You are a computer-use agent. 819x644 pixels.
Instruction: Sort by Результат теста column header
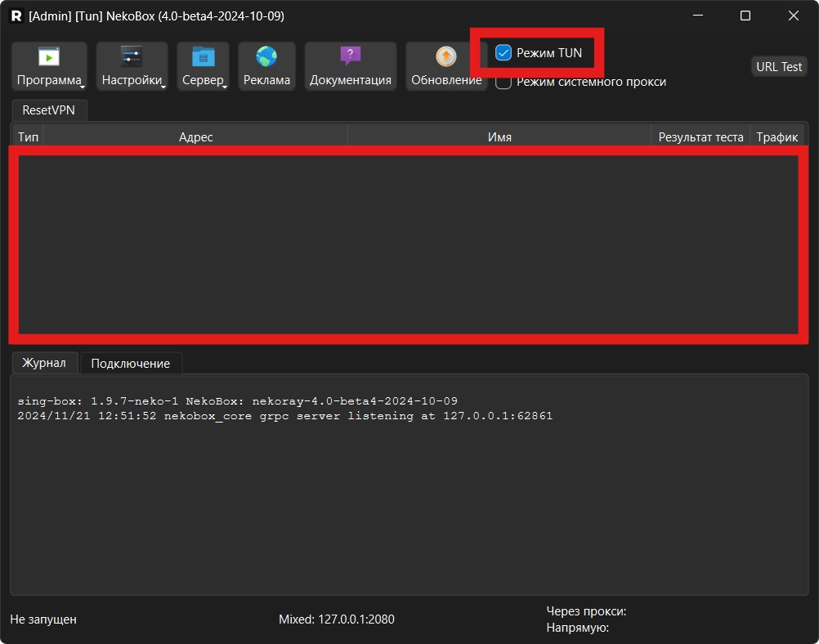pos(700,137)
